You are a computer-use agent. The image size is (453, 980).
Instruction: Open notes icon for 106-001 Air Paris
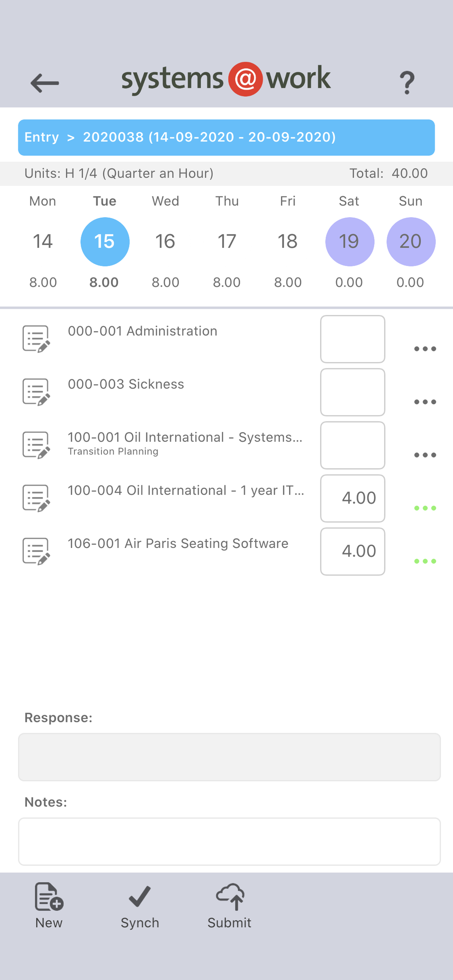pos(36,551)
